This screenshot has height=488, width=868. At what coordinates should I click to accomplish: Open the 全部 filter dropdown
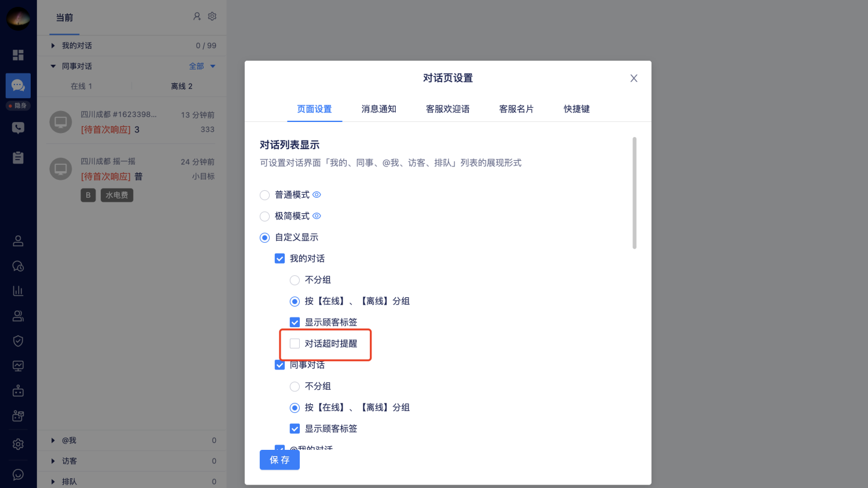click(203, 66)
